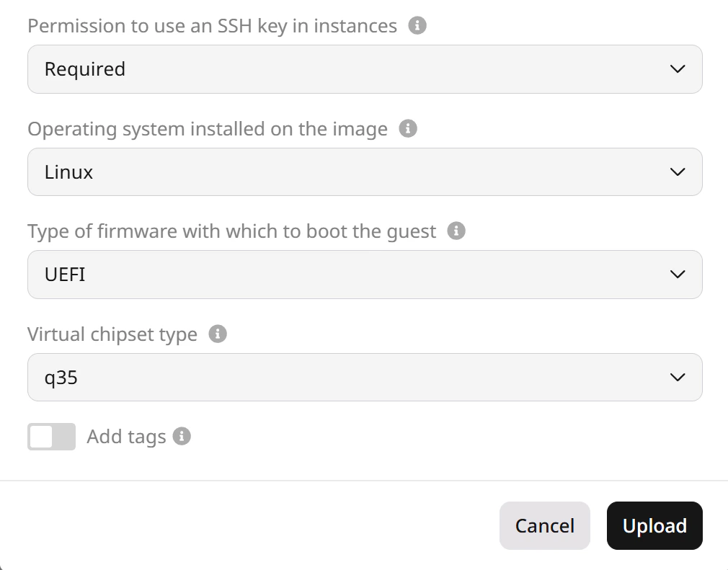Click the chevron on the Linux dropdown
Screen dimensions: 728x570
click(x=677, y=172)
